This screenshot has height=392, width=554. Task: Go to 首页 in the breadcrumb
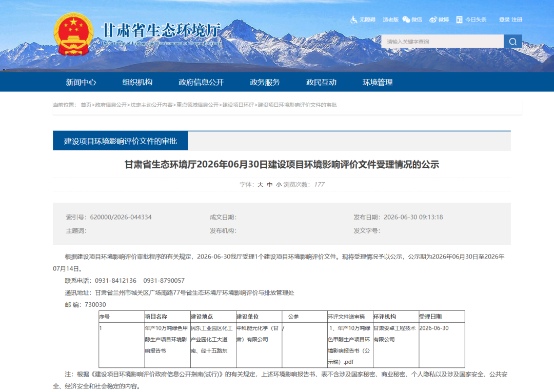click(x=86, y=105)
